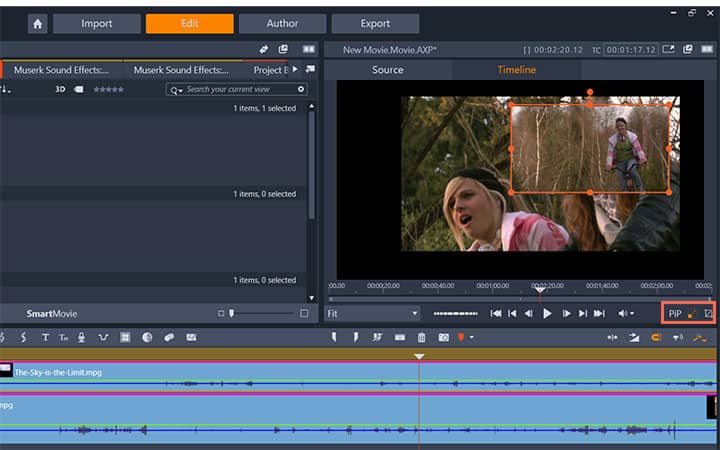Viewport: 720px width, 450px height.
Task: Open the 3D title editor tool
Action: (63, 338)
